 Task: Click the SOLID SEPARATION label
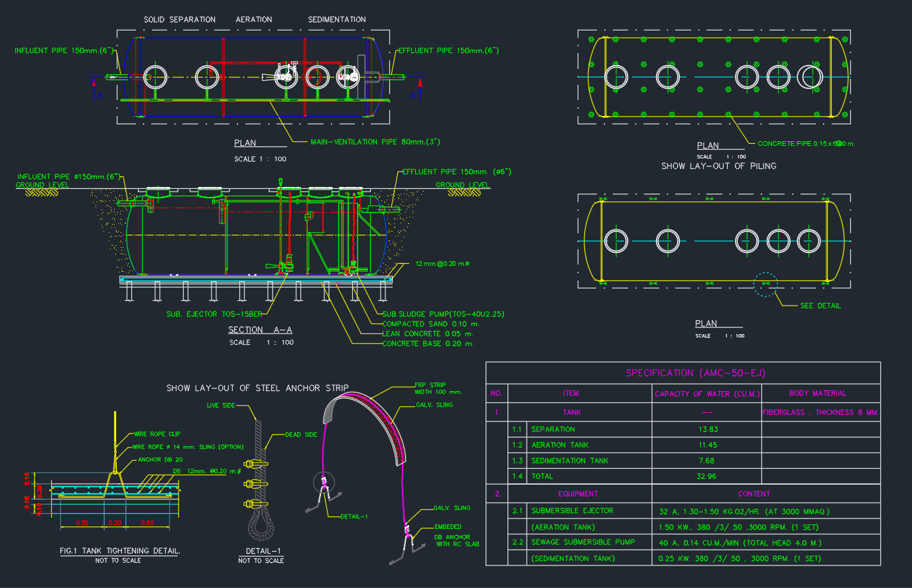click(180, 20)
